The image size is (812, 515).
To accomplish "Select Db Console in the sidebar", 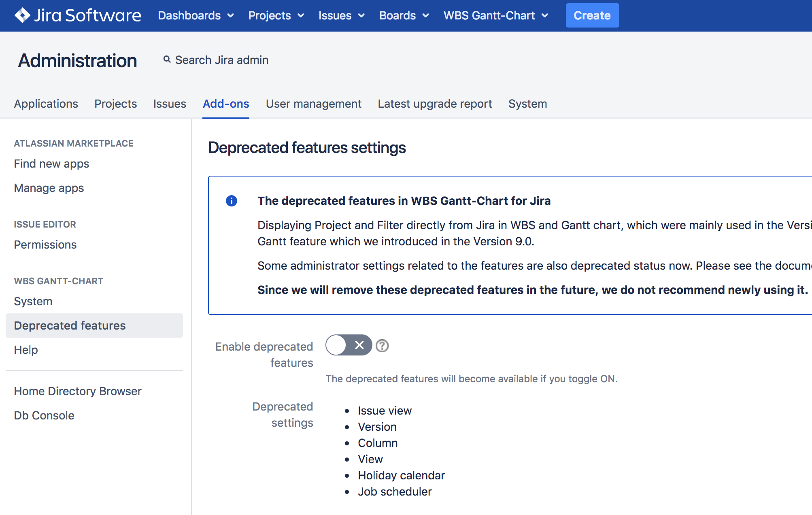I will 44,415.
